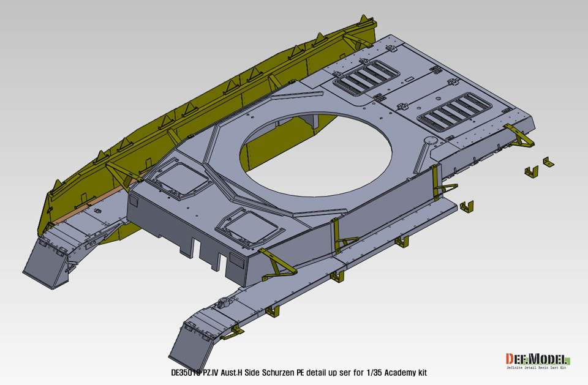Click the DE35016 product caption text
The height and width of the screenshot is (385, 588).
(298, 373)
